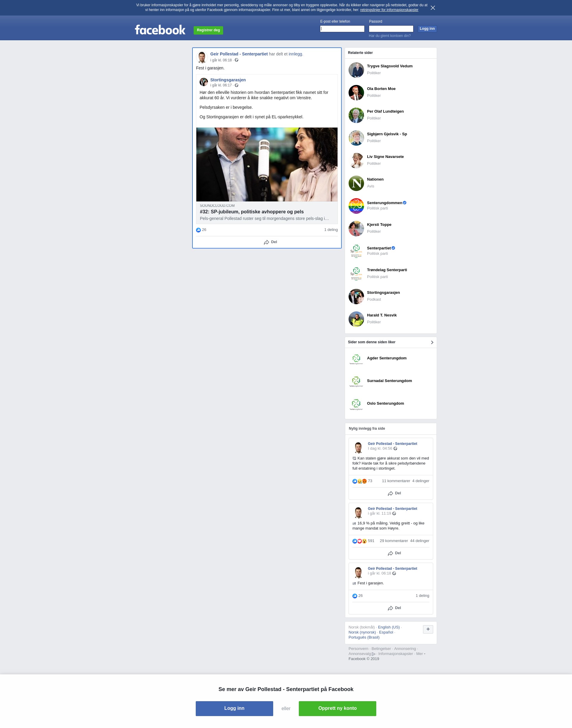Open the i dag kl. 04:56 post timestamp
The width and height of the screenshot is (572, 728).
coord(380,448)
